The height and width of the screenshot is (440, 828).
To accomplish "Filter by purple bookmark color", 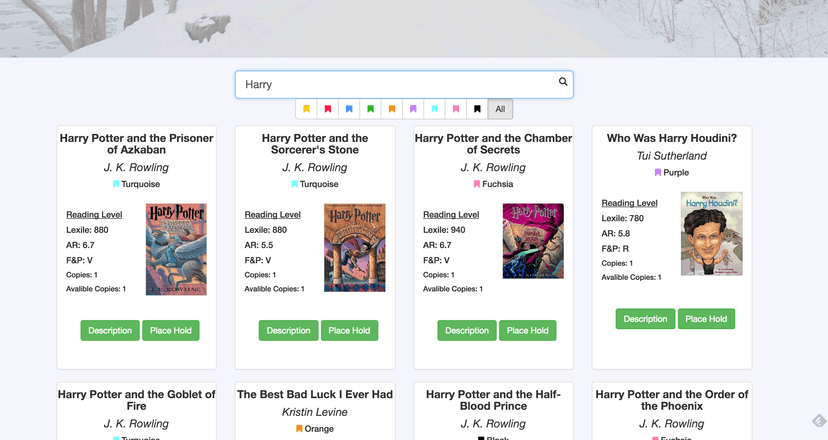I will 413,109.
